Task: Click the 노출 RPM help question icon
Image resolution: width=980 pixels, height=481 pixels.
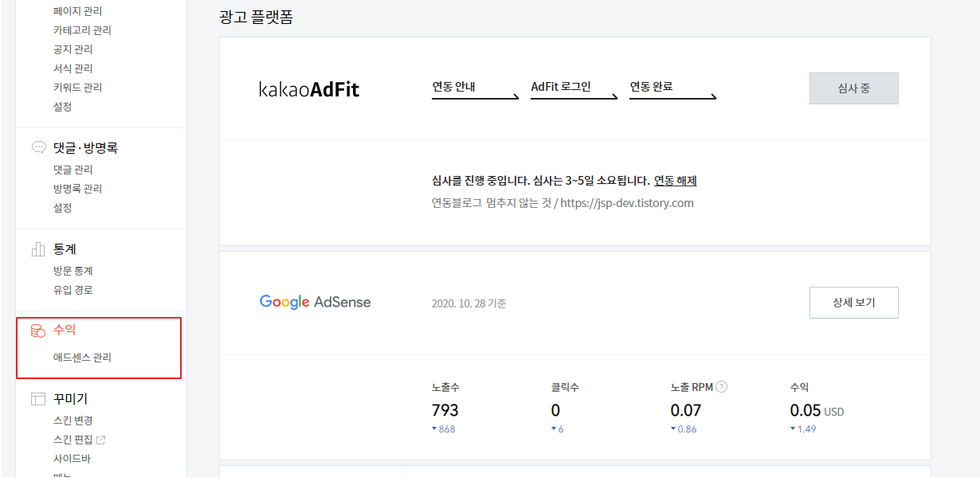Action: 722,387
